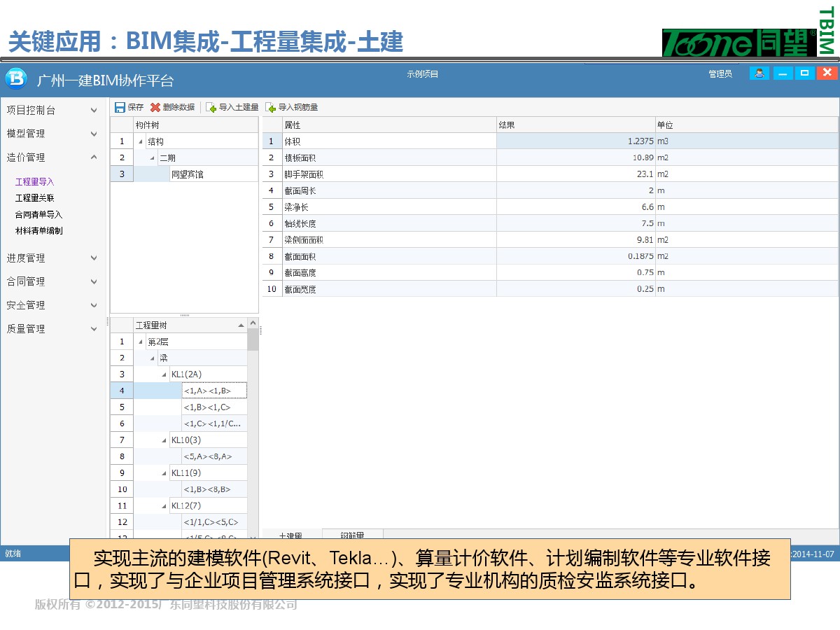The width and height of the screenshot is (840, 630).
Task: Open 工程量关联 in the sidebar
Action: tap(35, 198)
